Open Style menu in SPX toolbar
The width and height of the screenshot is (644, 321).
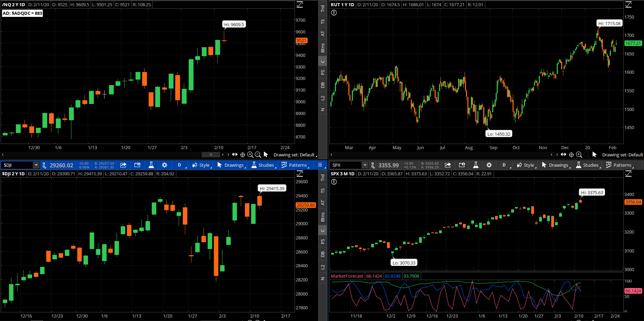tap(526, 165)
